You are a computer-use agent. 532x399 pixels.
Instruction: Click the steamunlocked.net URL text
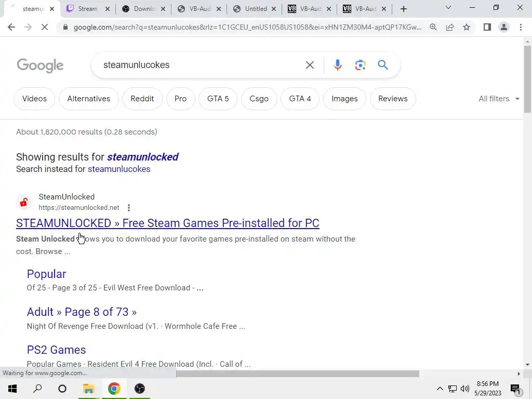point(79,208)
